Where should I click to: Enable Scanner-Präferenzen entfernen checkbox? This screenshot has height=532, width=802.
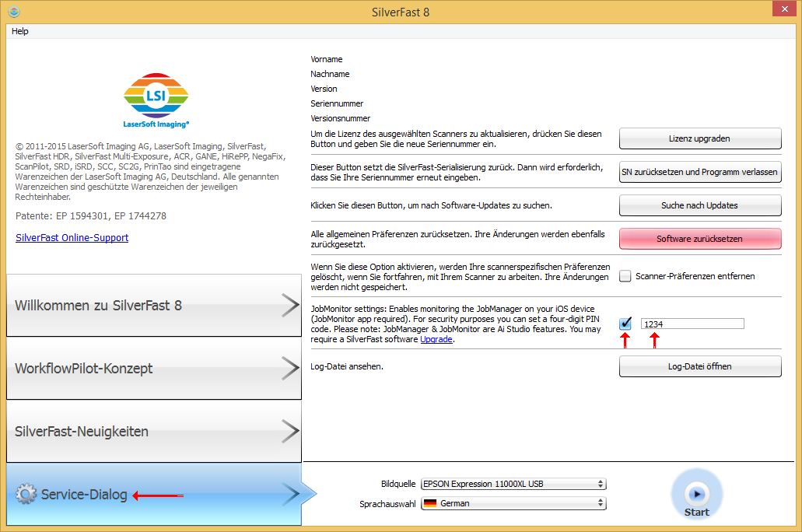pos(625,276)
